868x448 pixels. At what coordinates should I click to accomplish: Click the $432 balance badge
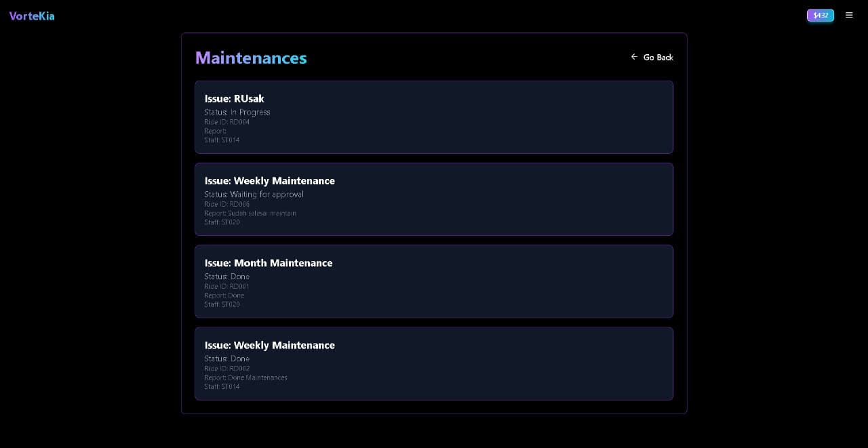click(821, 15)
